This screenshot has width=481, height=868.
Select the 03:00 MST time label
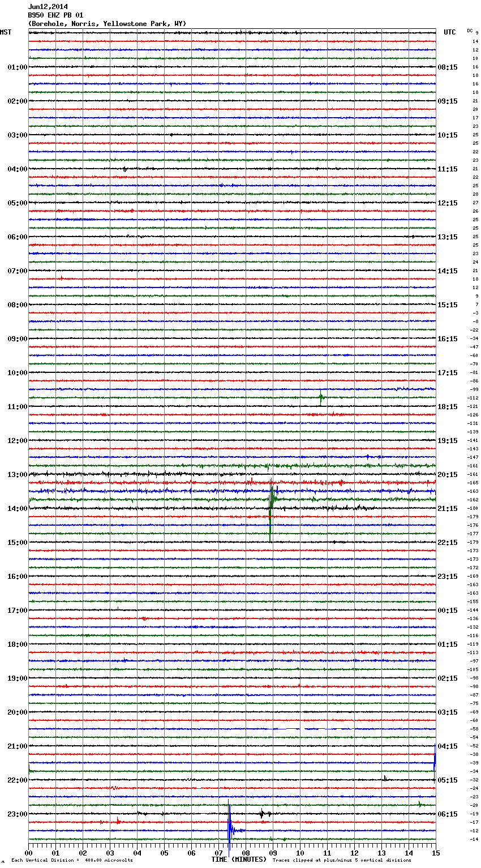[18, 135]
